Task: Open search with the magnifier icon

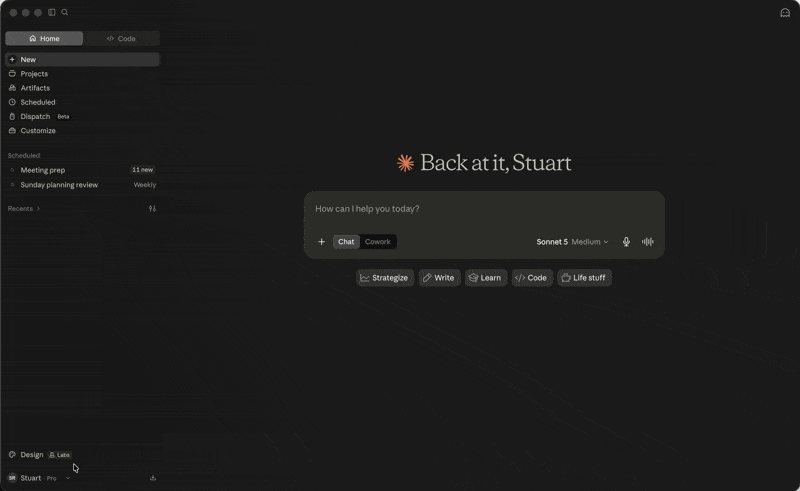Action: [65, 12]
